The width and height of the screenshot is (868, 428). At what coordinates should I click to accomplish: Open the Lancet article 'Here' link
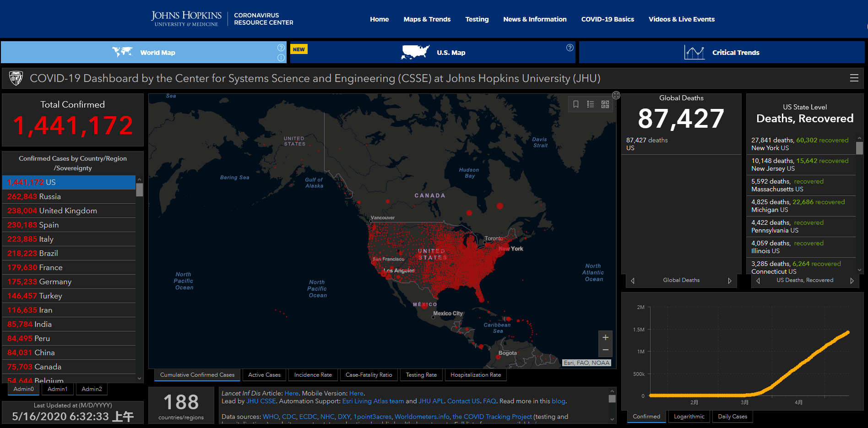pyautogui.click(x=291, y=393)
